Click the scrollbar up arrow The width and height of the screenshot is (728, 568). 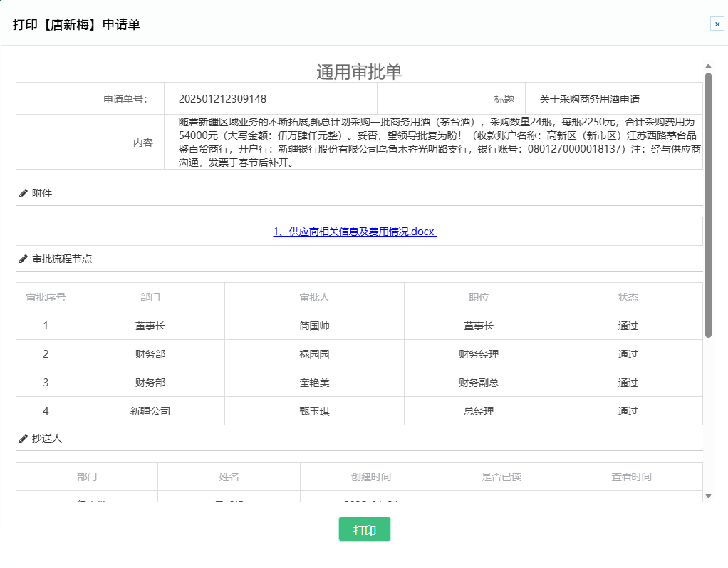[x=708, y=66]
